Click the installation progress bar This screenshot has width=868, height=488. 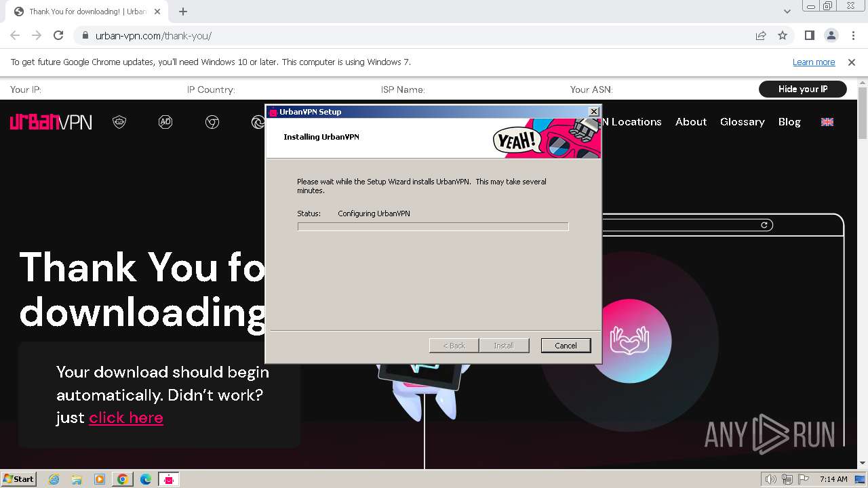pos(433,226)
